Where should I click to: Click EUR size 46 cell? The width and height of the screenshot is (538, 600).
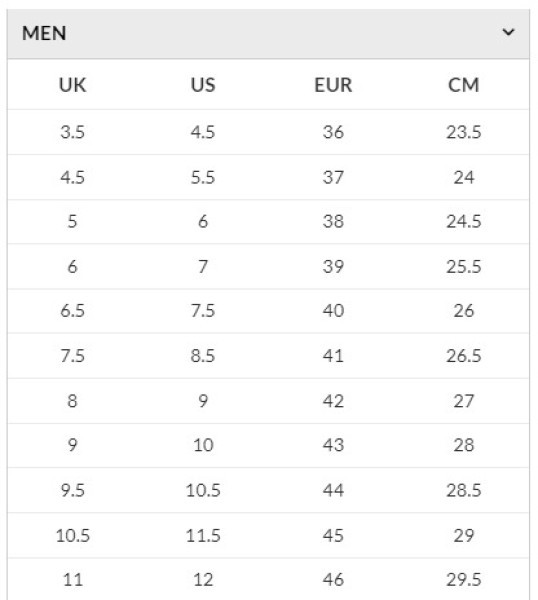tap(333, 580)
